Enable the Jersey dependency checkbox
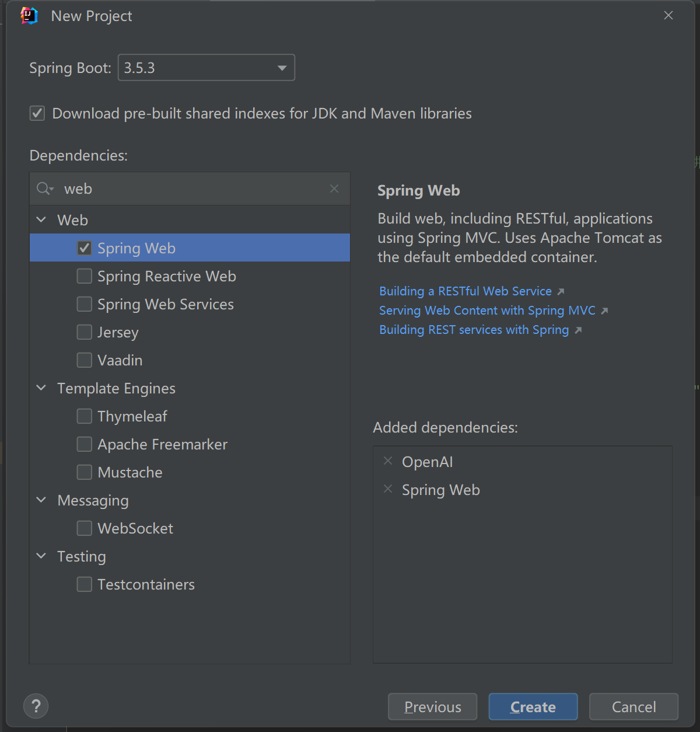 tap(85, 332)
